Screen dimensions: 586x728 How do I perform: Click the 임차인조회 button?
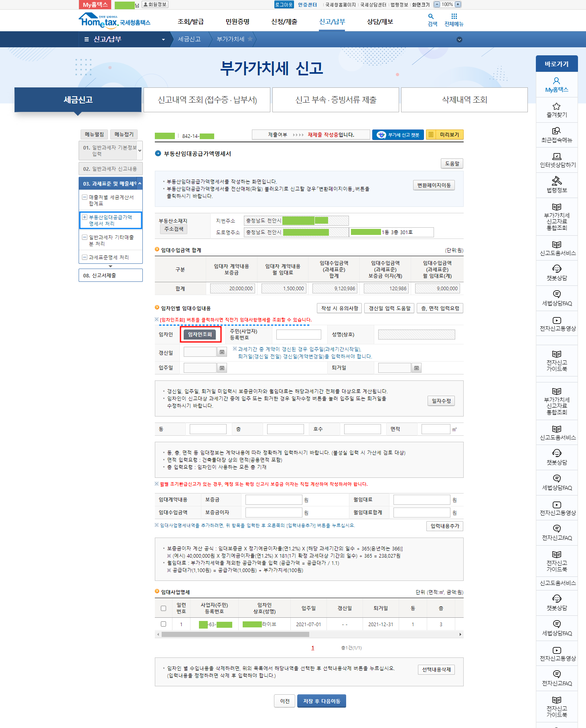point(200,334)
